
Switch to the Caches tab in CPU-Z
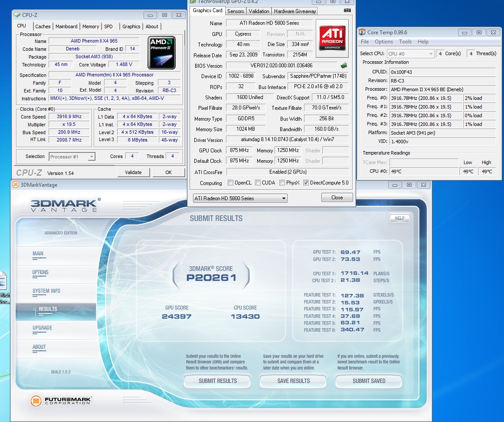point(43,26)
